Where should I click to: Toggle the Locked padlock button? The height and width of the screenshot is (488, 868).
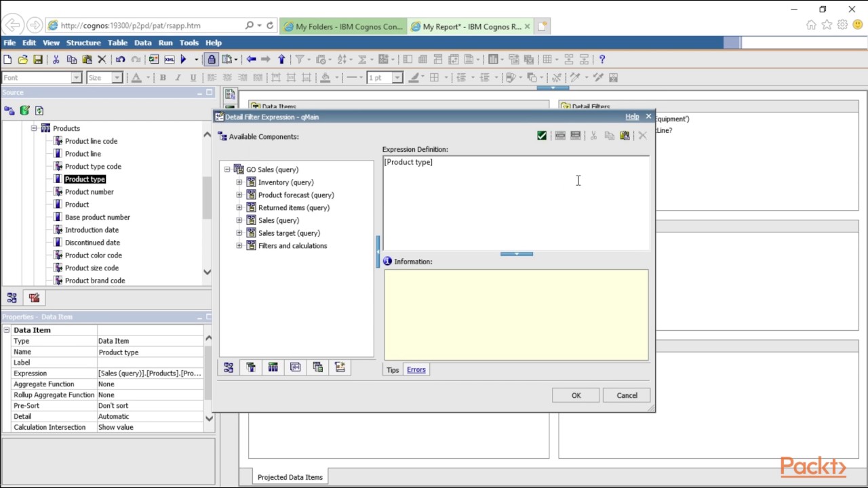click(x=212, y=60)
